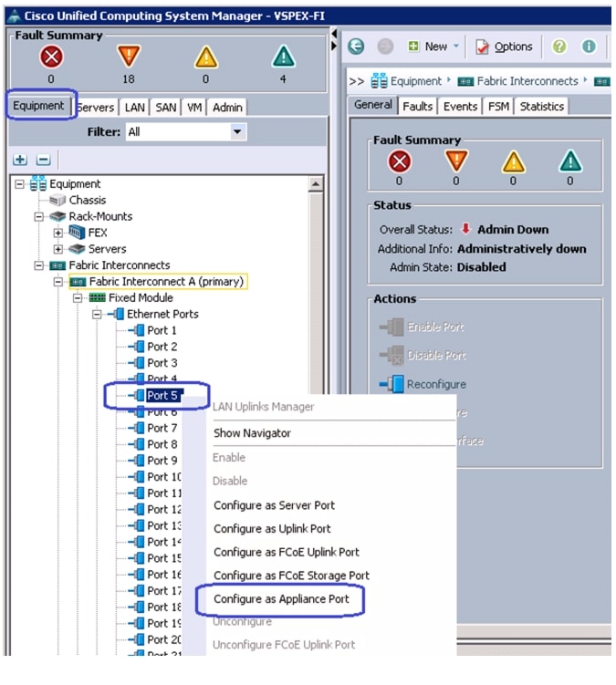Expand the FEX node
The width and height of the screenshot is (616, 685).
(57, 233)
